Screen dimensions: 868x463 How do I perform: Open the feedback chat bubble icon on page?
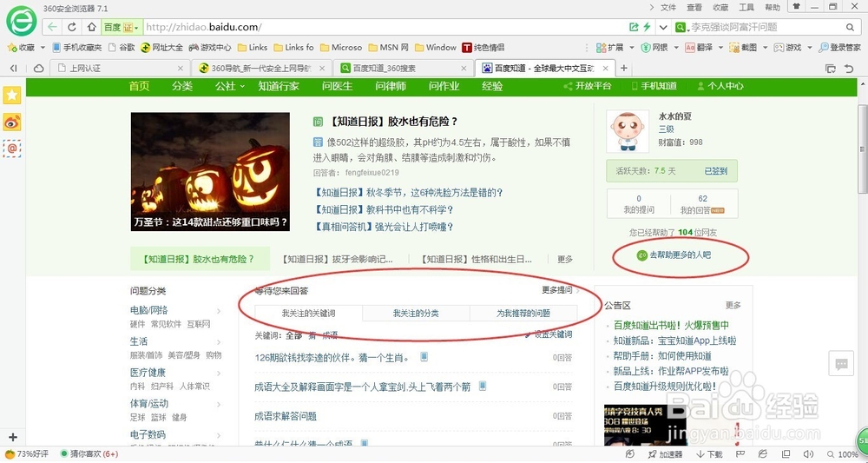click(x=841, y=364)
